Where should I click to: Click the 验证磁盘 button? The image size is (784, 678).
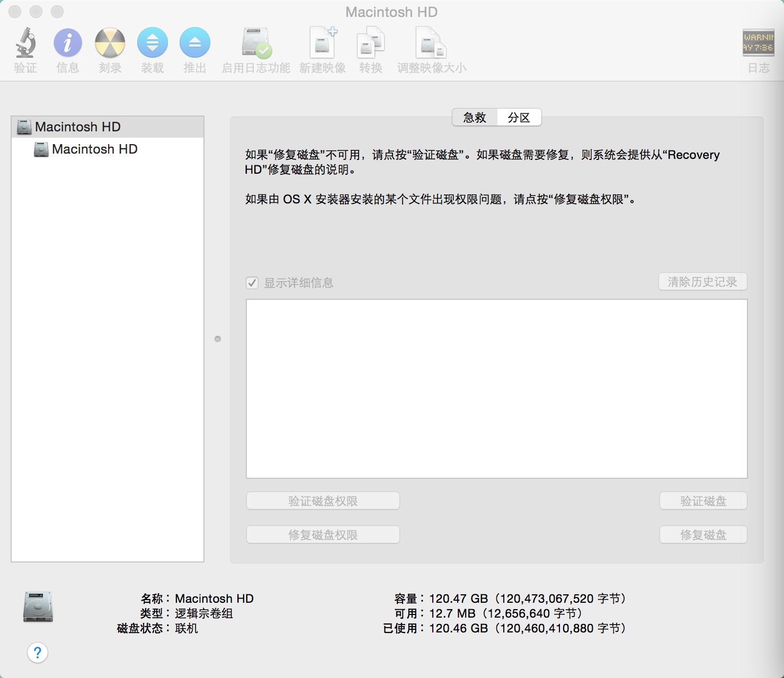coord(703,501)
